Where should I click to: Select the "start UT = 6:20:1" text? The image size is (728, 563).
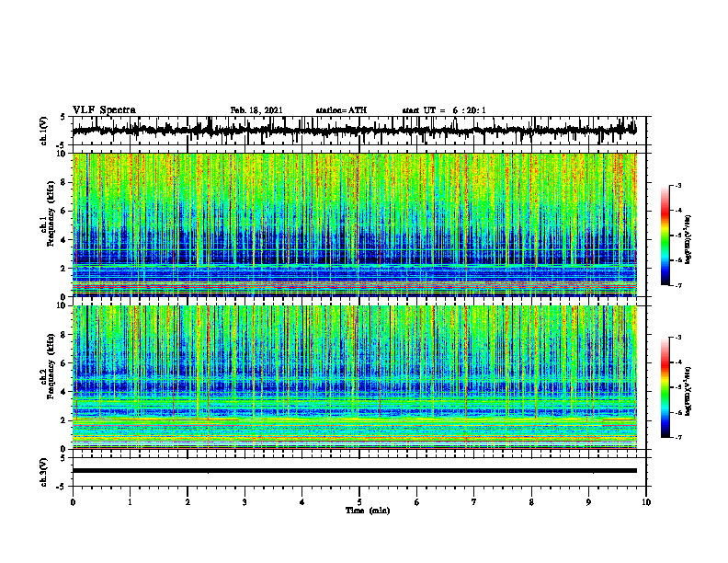(444, 110)
